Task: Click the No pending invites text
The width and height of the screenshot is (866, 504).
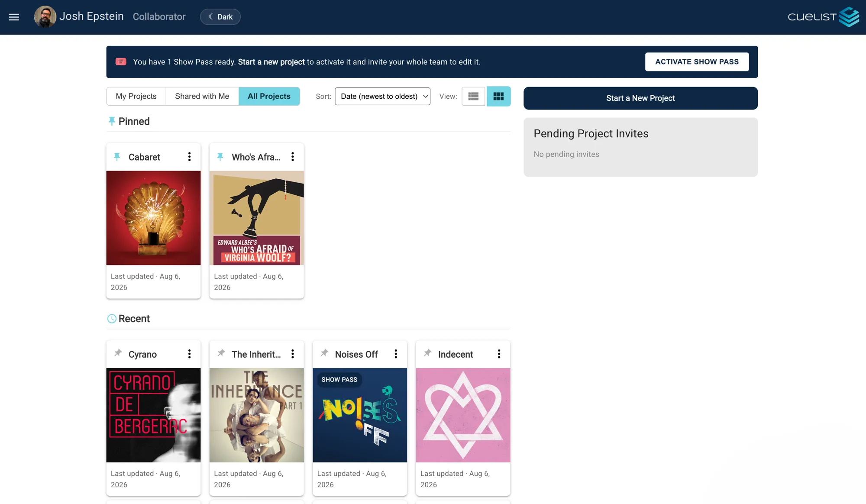Action: (566, 154)
